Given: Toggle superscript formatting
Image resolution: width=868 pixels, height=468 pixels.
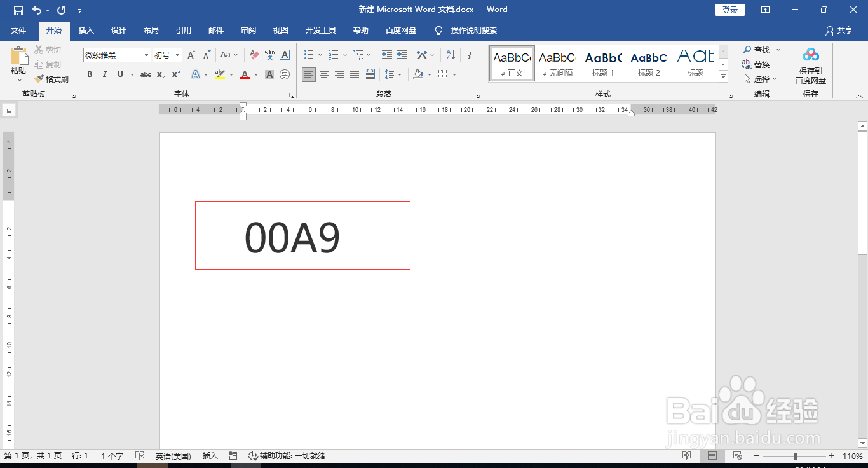Looking at the screenshot, I should 175,75.
